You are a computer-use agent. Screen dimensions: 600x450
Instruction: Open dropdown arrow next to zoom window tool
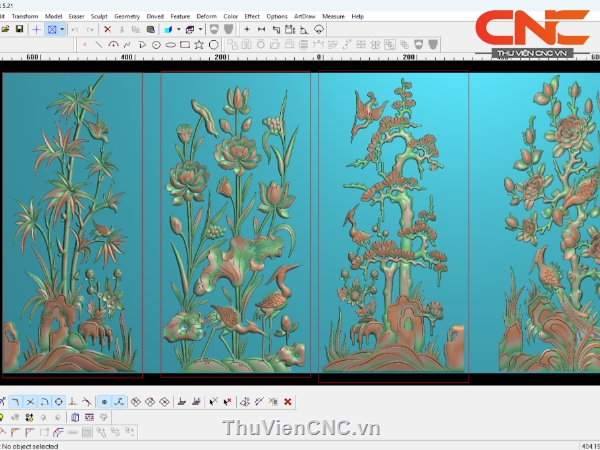tap(63, 30)
